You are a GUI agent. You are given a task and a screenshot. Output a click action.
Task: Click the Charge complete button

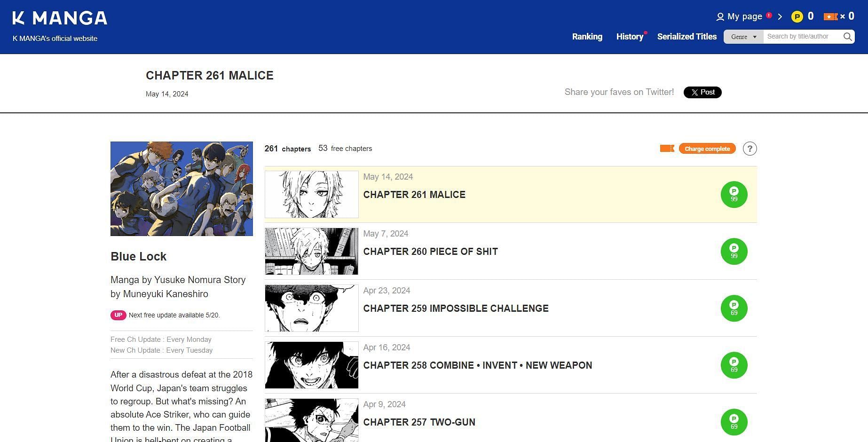click(707, 149)
